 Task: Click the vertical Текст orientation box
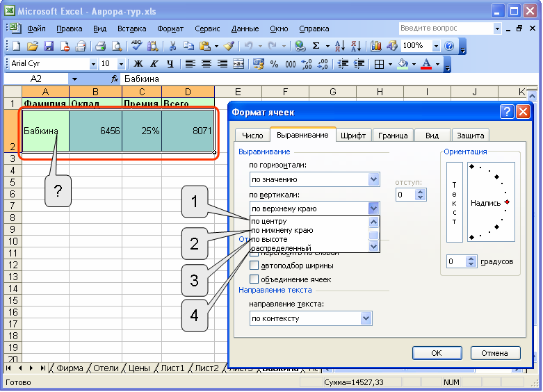[x=454, y=202]
